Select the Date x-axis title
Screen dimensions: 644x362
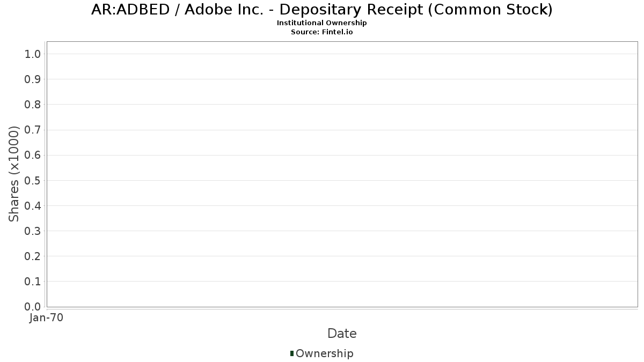342,334
